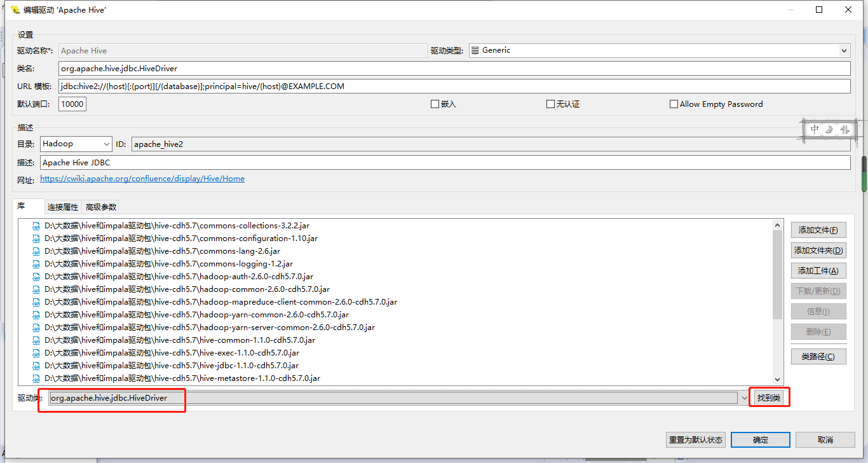Viewport: 868px width, 463px height.
Task: Click the jar icon of hadoop-yarn-server-common jar
Action: [x=36, y=328]
